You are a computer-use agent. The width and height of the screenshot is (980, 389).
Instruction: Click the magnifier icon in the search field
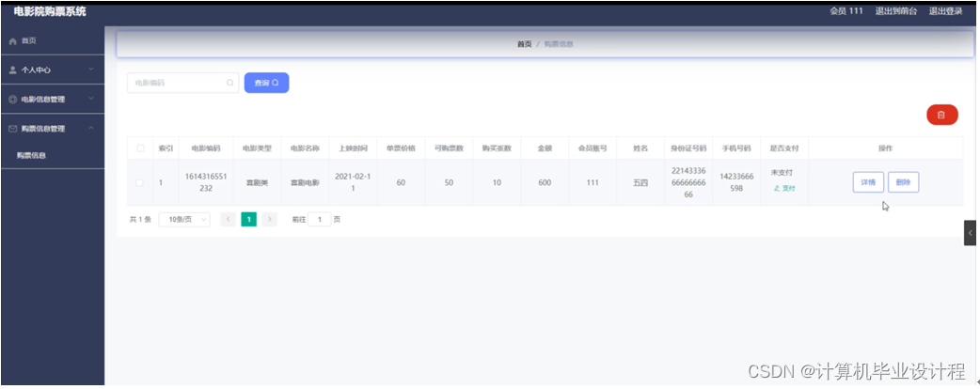point(230,83)
